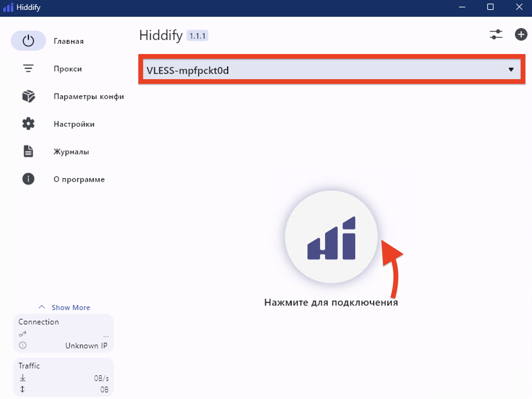This screenshot has width=532, height=399.
Task: Collapse stats with Show More chevron
Action: (x=42, y=307)
